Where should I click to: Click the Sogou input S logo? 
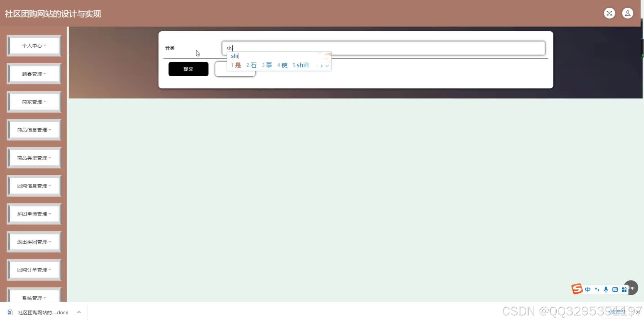577,289
